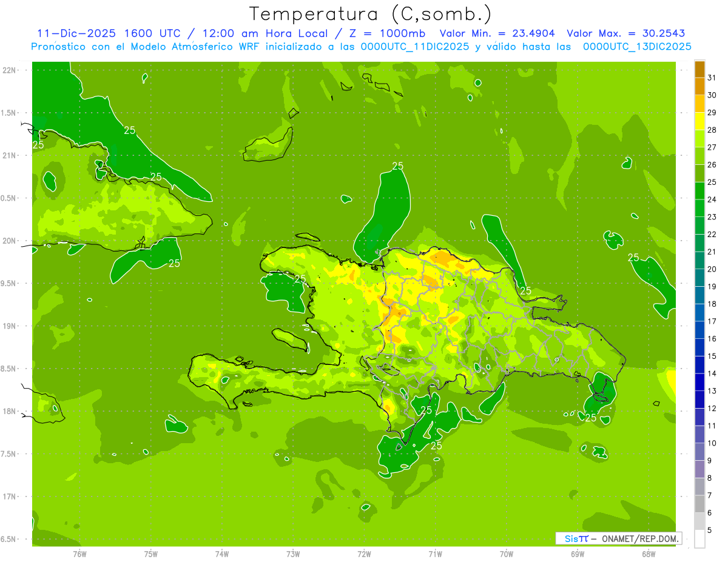
Task: Click legend scale value 17
Action: click(x=712, y=321)
